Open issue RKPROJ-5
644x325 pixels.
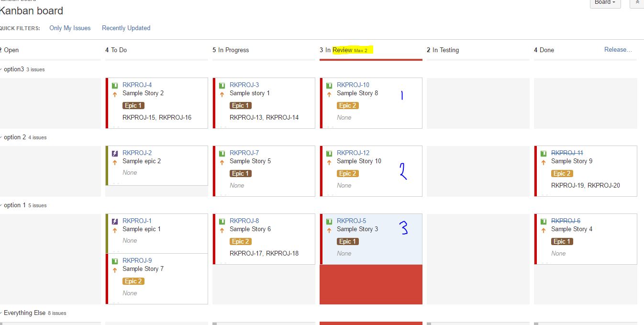pyautogui.click(x=352, y=221)
